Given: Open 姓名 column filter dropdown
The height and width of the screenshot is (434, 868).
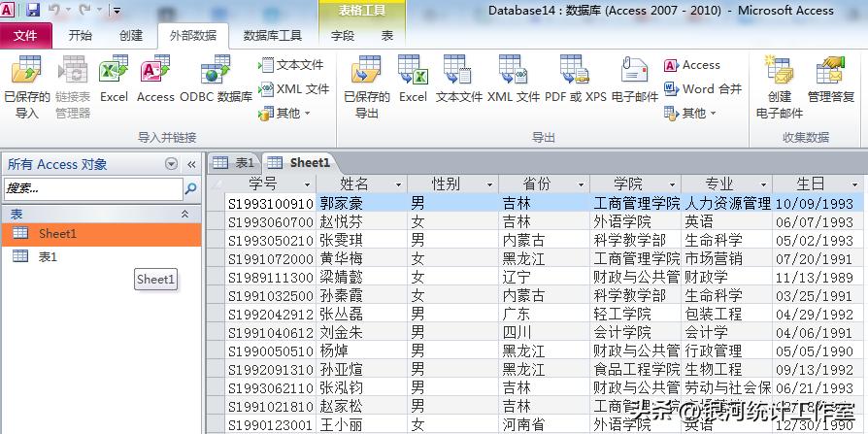Looking at the screenshot, I should click(x=398, y=184).
